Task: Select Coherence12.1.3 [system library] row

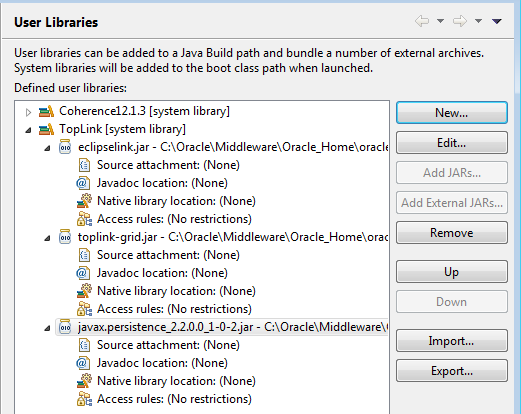Action: point(144,111)
